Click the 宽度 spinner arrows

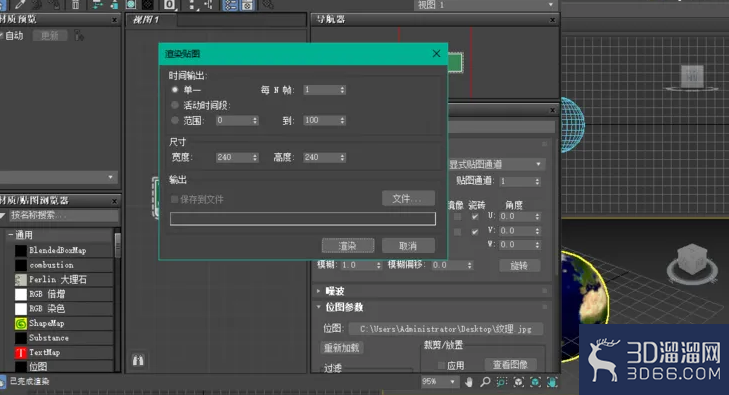coord(255,158)
